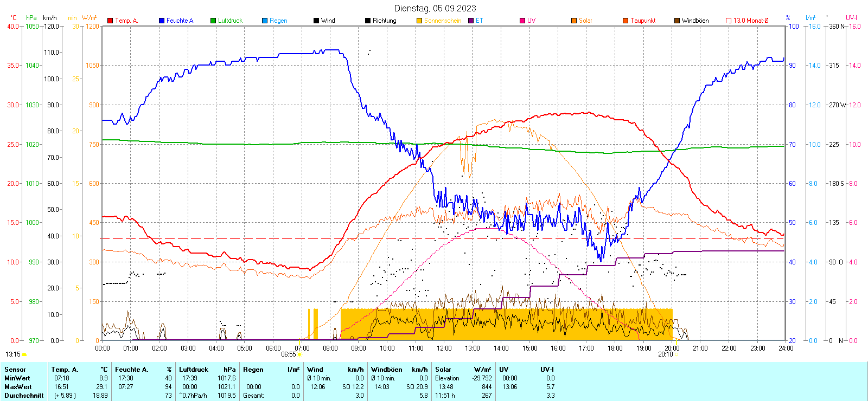Click the empty 13.0 Monat-Ø legend box

pos(729,21)
